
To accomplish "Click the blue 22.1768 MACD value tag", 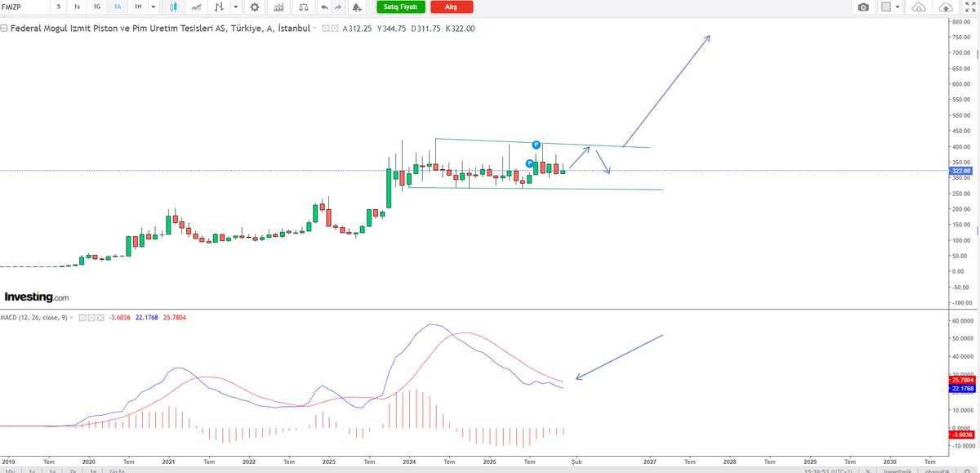I will click(964, 388).
